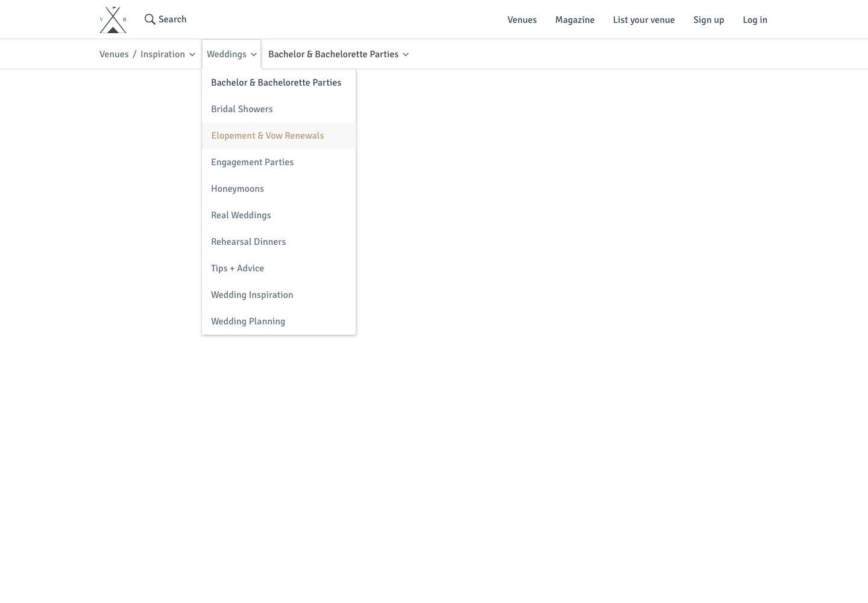Screen dimensions: 868x603
Task: Select Rehearsal Dinners menu entry
Action: 278,242
